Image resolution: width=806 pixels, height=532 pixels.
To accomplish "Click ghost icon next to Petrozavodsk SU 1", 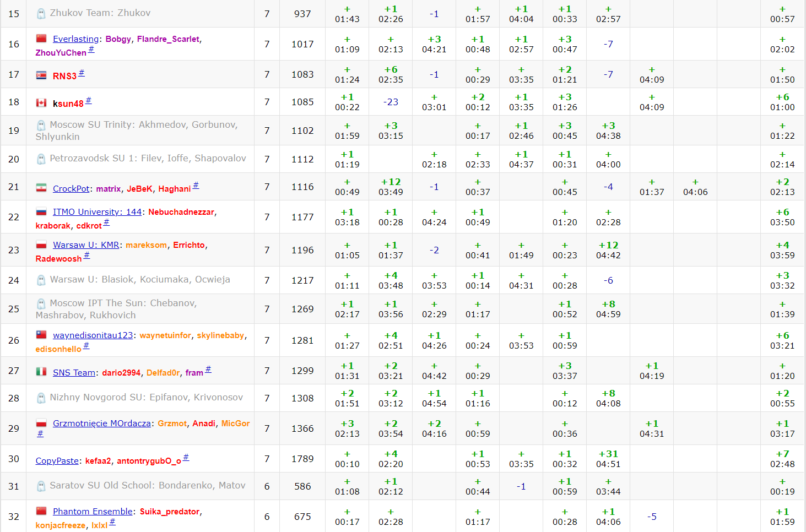I will click(x=41, y=159).
